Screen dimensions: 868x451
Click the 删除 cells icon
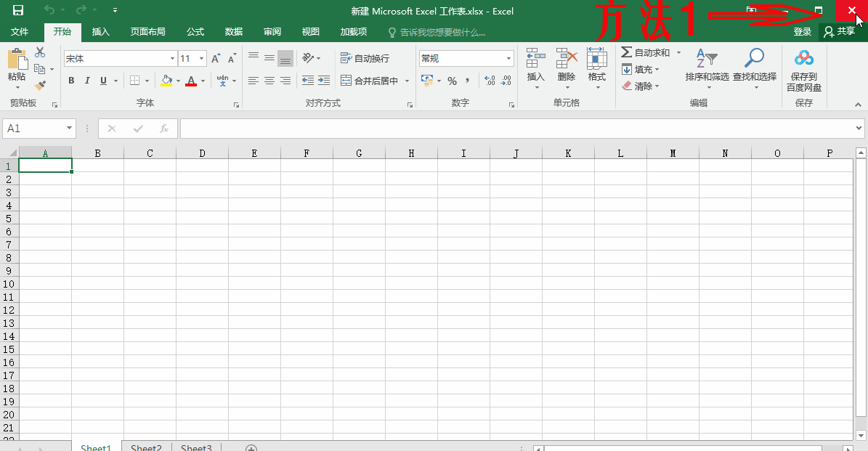567,58
